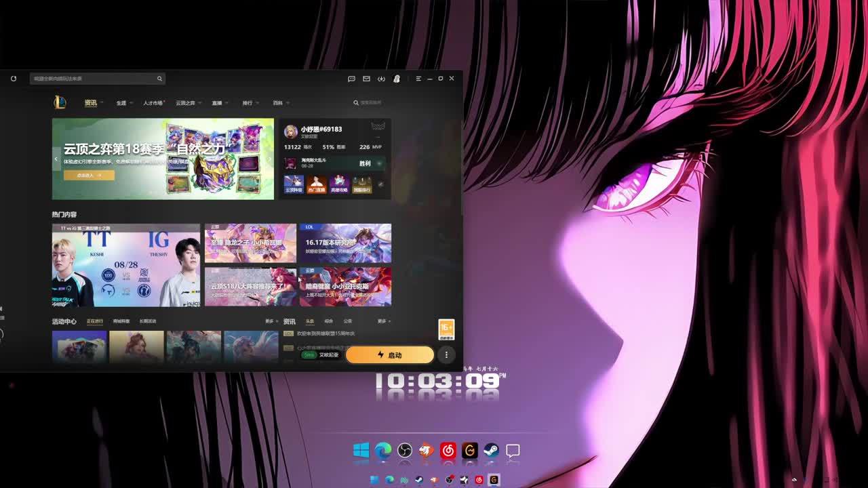This screenshot has width=868, height=488.
Task: Open the three-dot menu beside 启动
Action: click(x=446, y=354)
